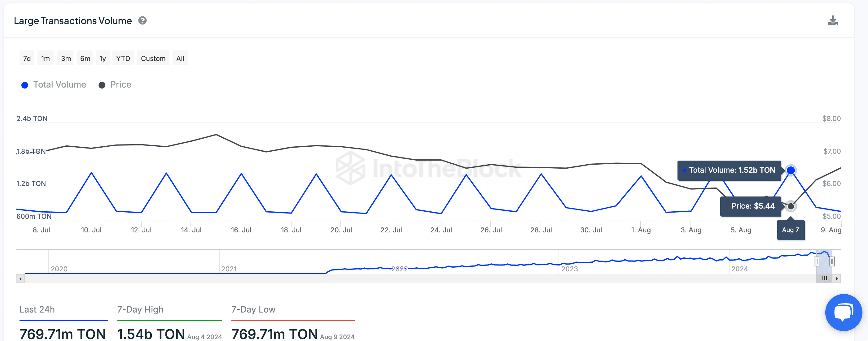Choose the YTD time range
The height and width of the screenshot is (341, 868).
[123, 58]
